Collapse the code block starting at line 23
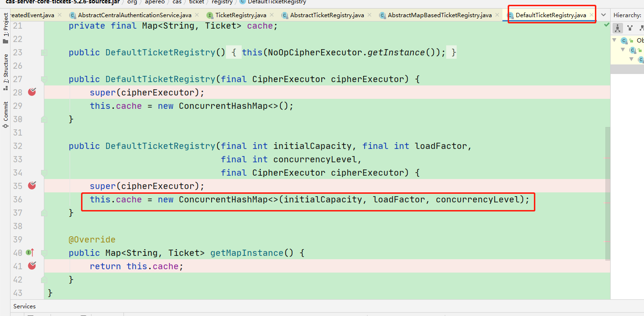This screenshot has height=316, width=644. (x=44, y=52)
